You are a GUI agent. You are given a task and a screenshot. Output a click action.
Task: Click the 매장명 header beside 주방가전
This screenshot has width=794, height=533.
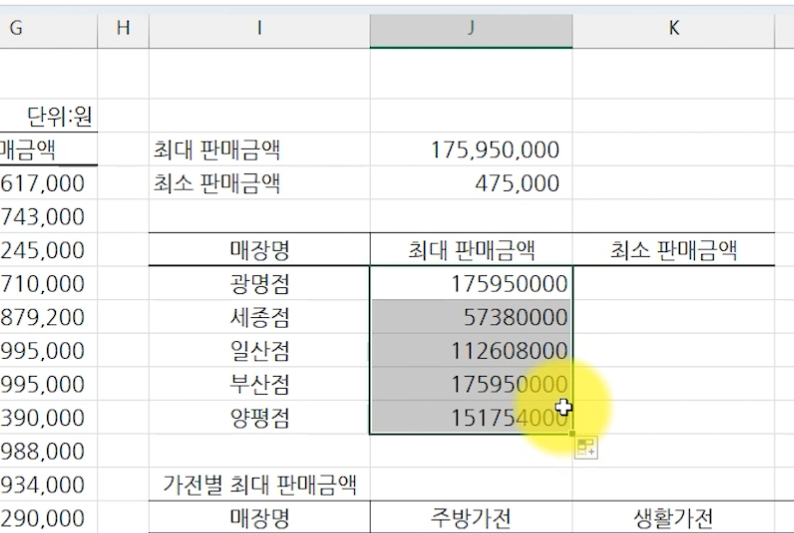(x=259, y=517)
